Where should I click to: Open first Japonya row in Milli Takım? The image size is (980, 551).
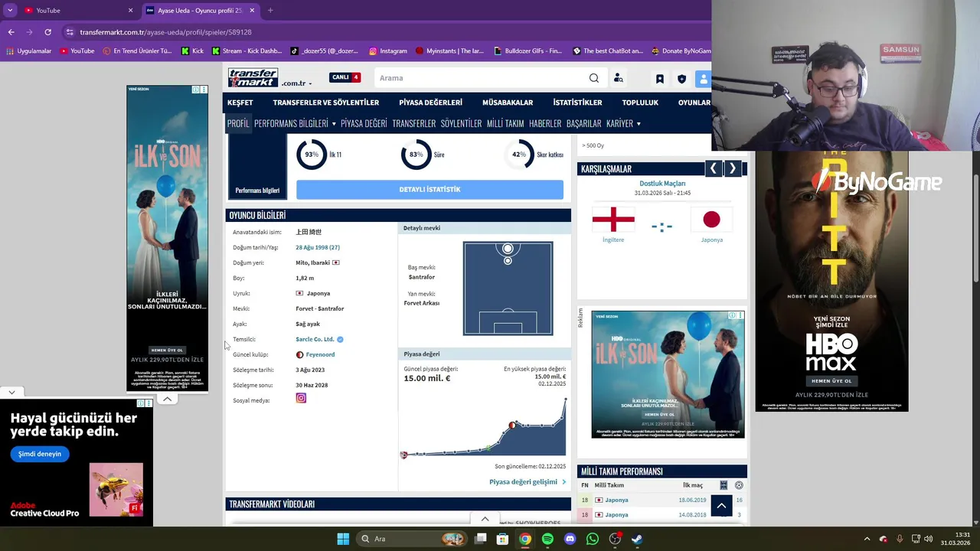(x=616, y=500)
